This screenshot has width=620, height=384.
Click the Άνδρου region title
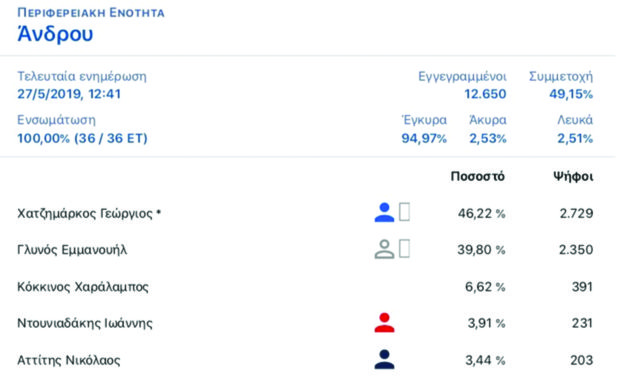[x=55, y=34]
